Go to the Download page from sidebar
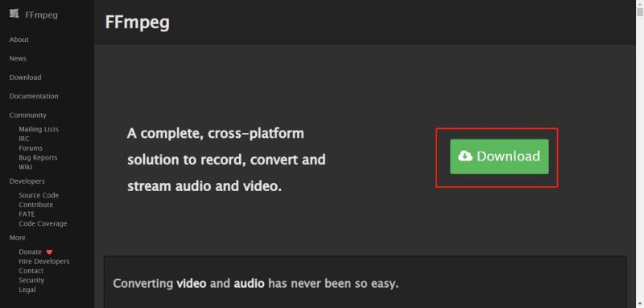 [25, 77]
